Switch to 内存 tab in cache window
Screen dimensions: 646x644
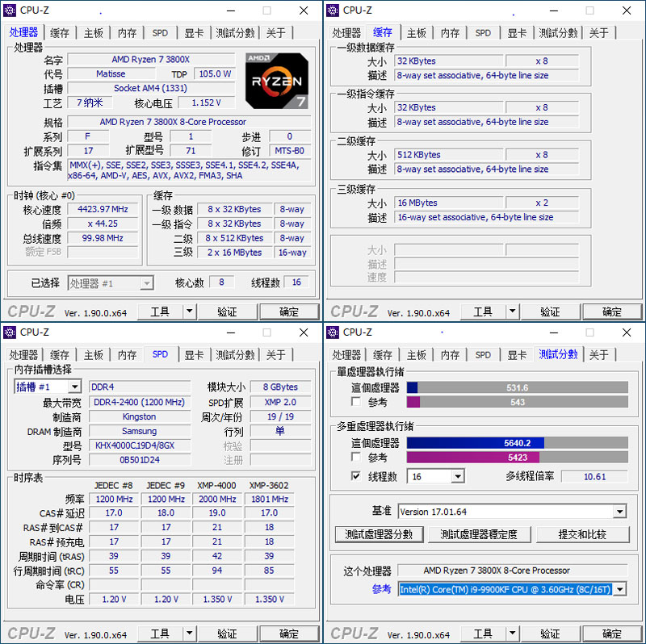point(450,33)
